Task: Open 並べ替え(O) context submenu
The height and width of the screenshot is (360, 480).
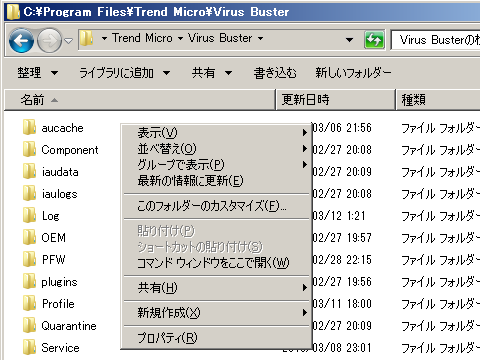Action: pyautogui.click(x=217, y=149)
